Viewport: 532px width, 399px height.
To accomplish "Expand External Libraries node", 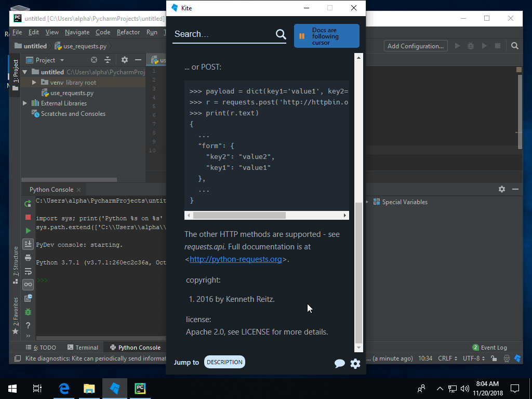I will [25, 103].
